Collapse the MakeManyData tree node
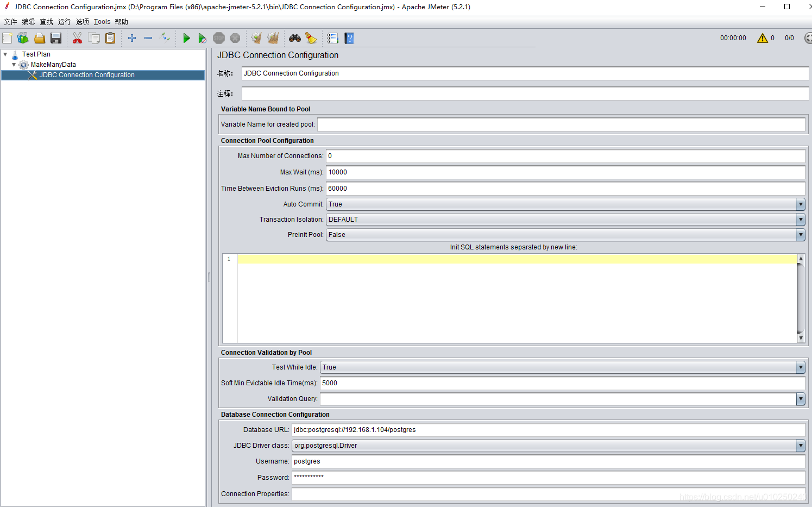Image resolution: width=812 pixels, height=507 pixels. click(14, 65)
